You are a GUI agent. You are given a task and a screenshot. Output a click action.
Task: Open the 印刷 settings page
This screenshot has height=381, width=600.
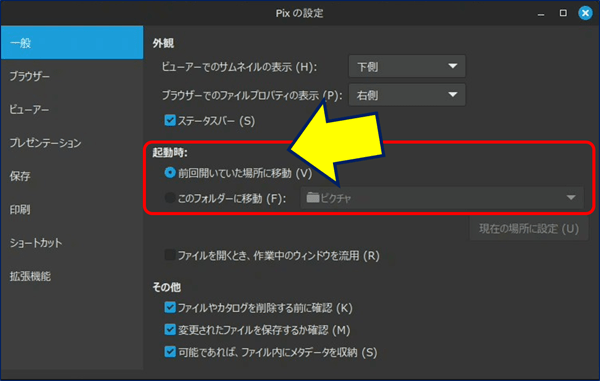coord(72,209)
